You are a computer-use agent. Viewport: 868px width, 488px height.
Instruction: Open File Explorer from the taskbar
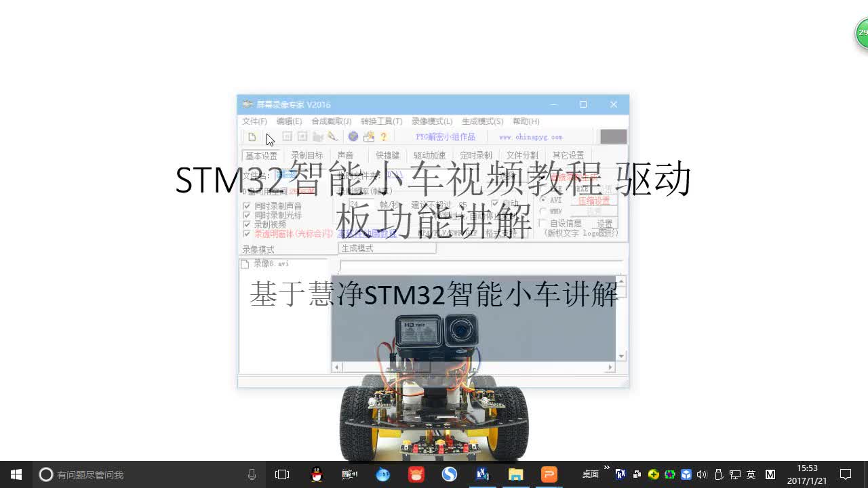point(516,474)
